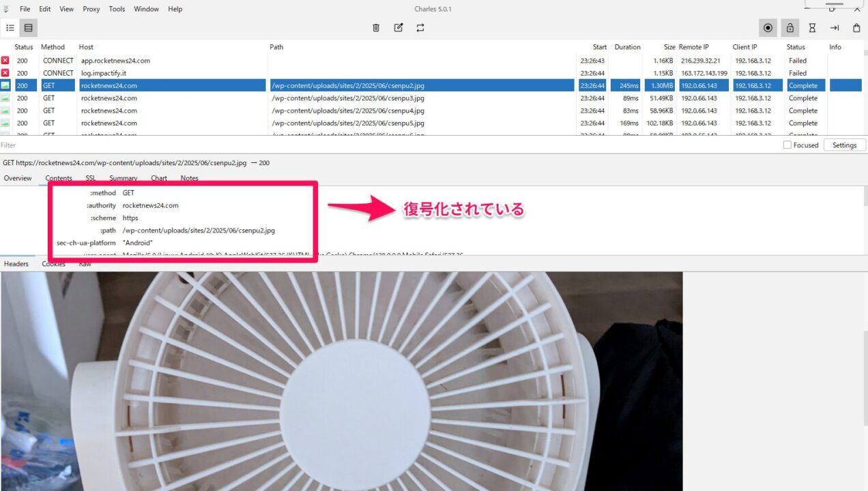Click the Settings button beside Focused

pyautogui.click(x=844, y=145)
